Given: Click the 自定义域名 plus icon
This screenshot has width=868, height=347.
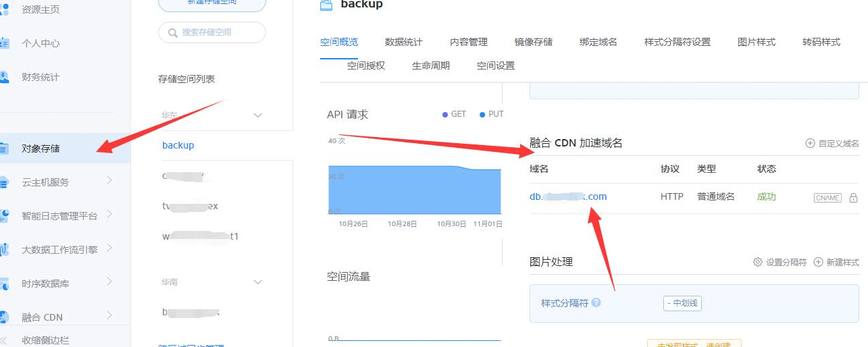Looking at the screenshot, I should point(810,143).
